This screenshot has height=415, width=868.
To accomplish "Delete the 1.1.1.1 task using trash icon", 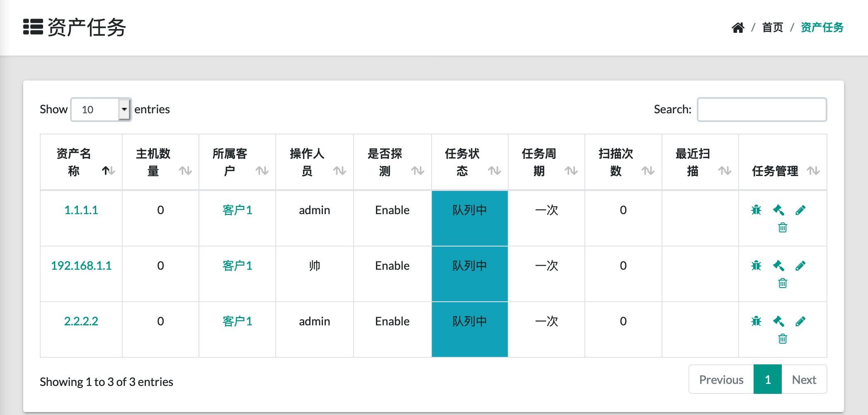I will (783, 227).
